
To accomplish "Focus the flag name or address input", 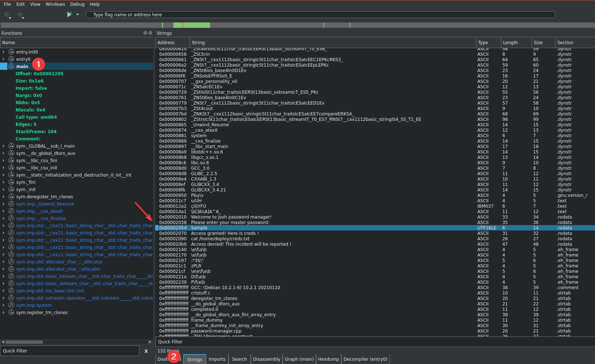I will tap(320, 14).
